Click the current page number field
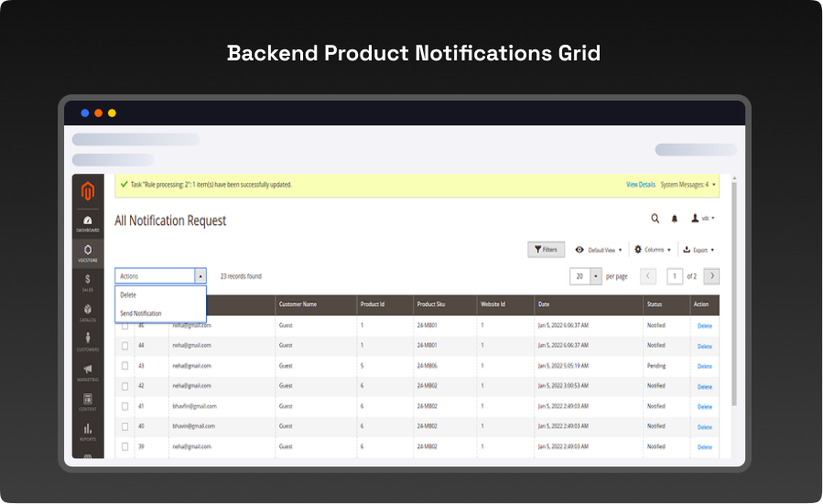The image size is (823, 504). [675, 276]
